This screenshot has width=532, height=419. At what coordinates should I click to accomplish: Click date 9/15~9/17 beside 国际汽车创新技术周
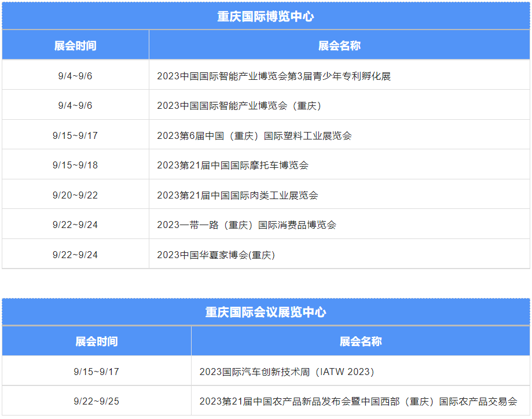point(96,372)
